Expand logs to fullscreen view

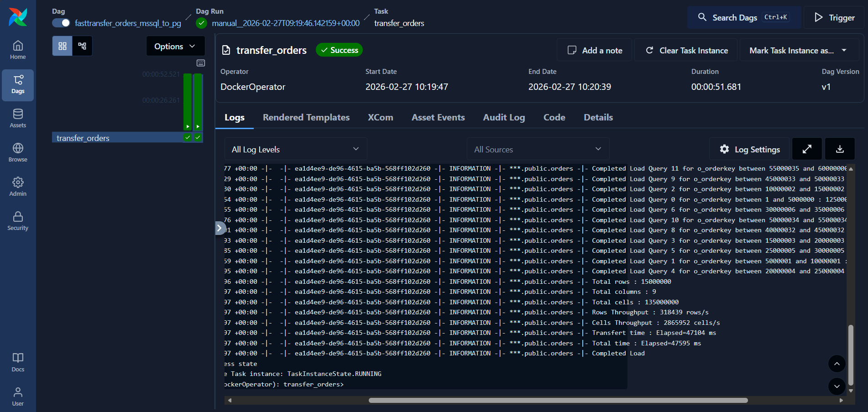[x=807, y=149]
